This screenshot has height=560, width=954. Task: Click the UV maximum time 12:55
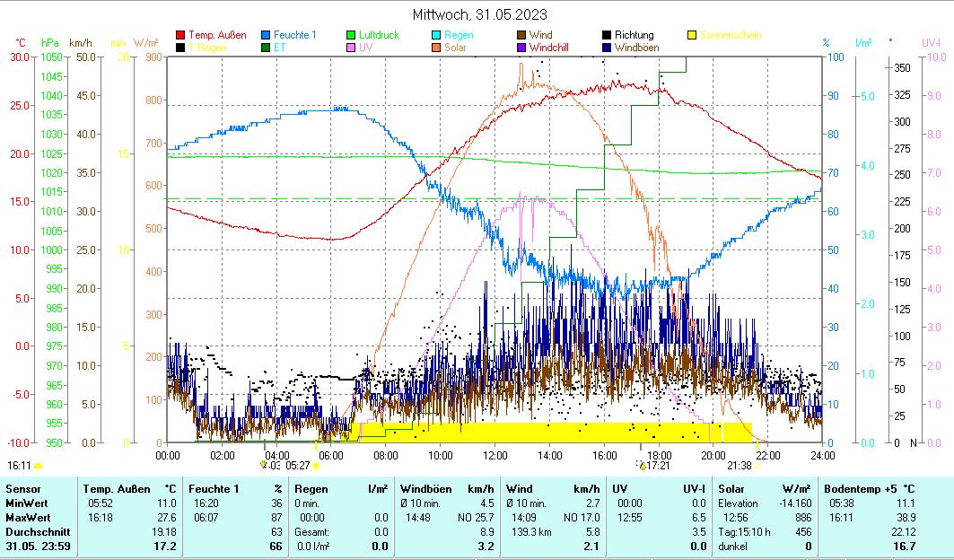point(629,518)
